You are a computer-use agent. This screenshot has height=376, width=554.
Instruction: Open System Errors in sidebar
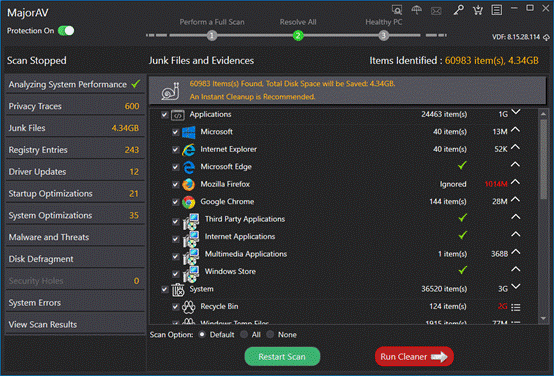(x=75, y=303)
